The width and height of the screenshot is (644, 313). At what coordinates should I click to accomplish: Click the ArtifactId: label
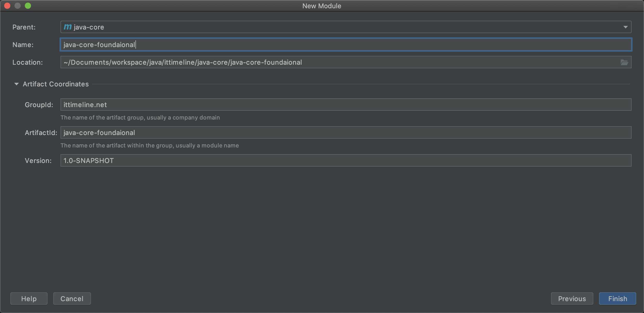41,132
